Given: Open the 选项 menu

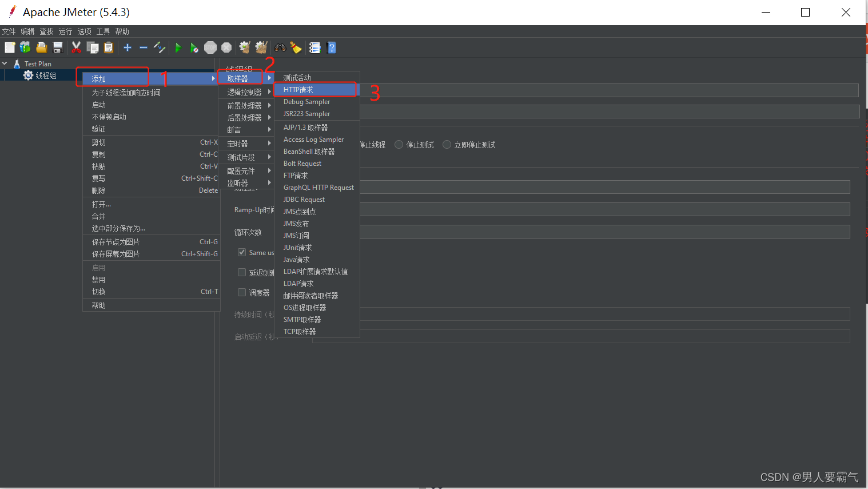Looking at the screenshot, I should (84, 31).
